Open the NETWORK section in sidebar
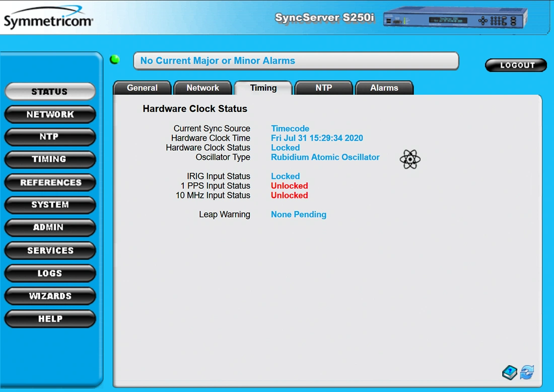This screenshot has width=554, height=392. click(50, 114)
